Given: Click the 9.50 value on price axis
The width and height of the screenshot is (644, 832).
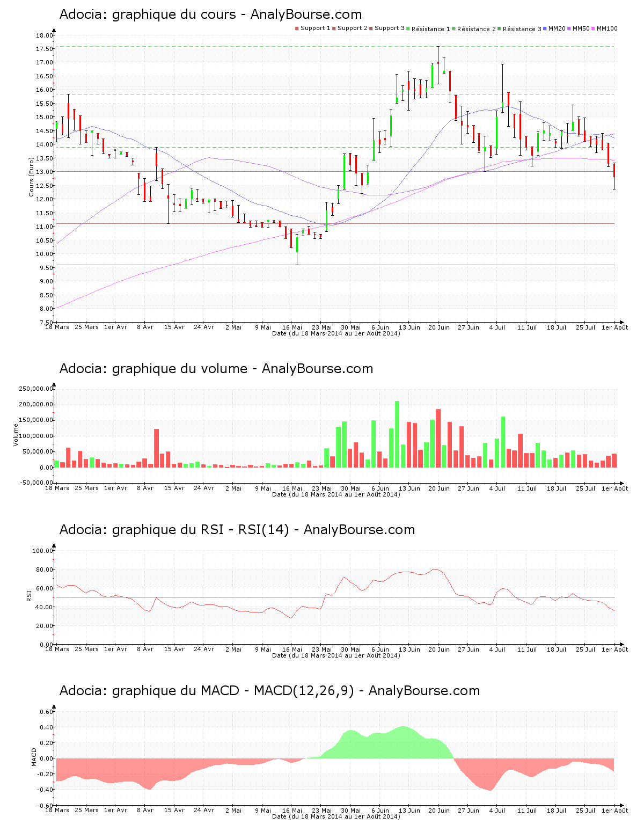Looking at the screenshot, I should point(46,268).
